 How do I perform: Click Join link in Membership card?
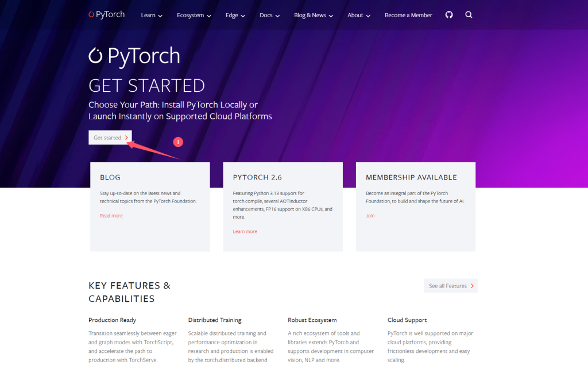click(370, 216)
